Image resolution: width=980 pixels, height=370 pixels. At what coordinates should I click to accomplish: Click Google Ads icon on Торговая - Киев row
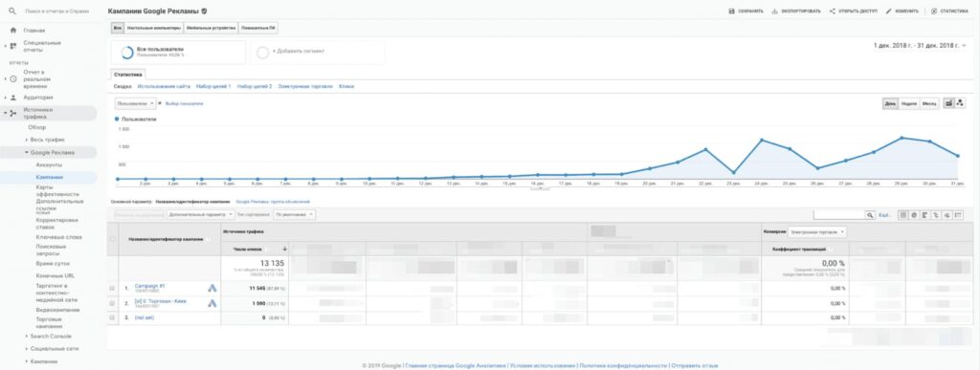pos(212,303)
